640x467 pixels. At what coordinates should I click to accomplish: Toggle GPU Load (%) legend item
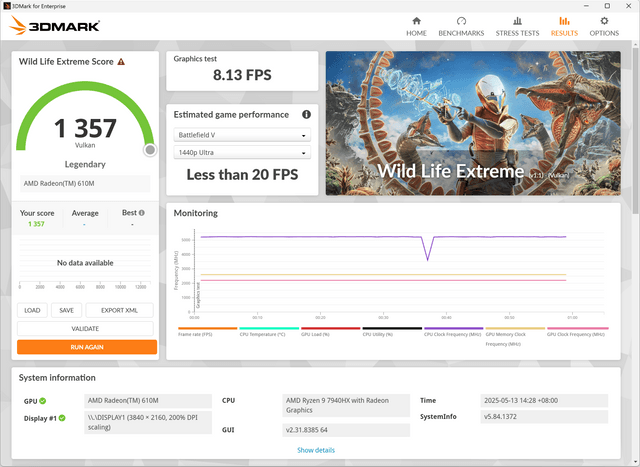pyautogui.click(x=331, y=331)
